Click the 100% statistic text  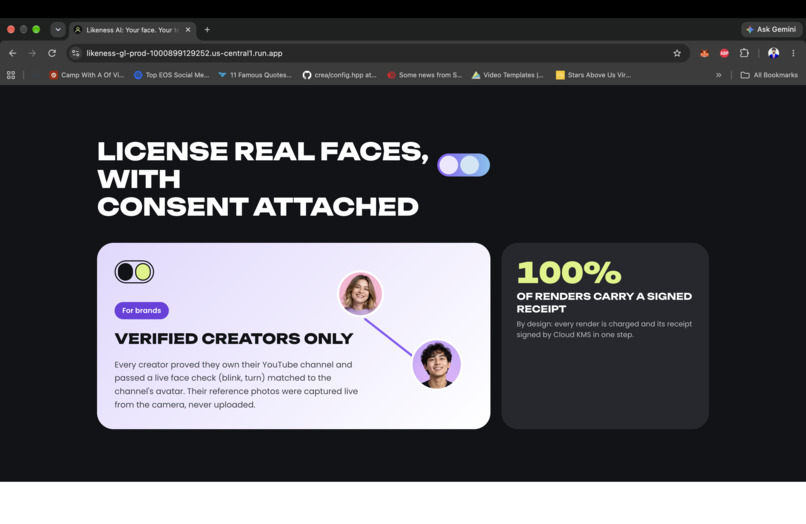569,272
